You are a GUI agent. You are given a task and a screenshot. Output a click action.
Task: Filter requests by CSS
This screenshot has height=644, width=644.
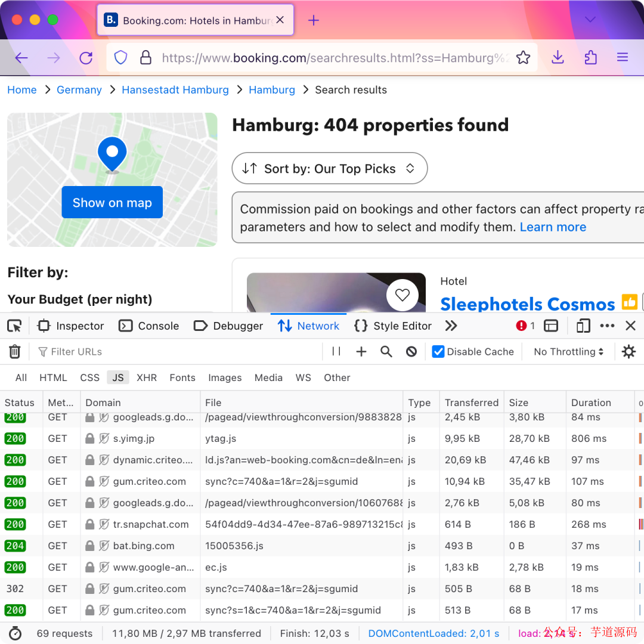[89, 377]
